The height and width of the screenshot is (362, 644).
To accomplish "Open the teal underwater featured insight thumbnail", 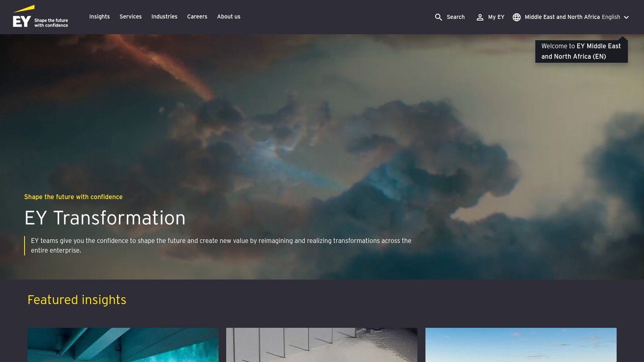I will (x=123, y=345).
